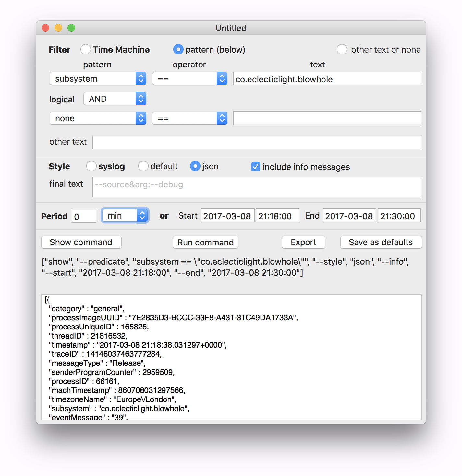Screen dimensions: 462x476
Task: Switch style to default
Action: pyautogui.click(x=143, y=166)
